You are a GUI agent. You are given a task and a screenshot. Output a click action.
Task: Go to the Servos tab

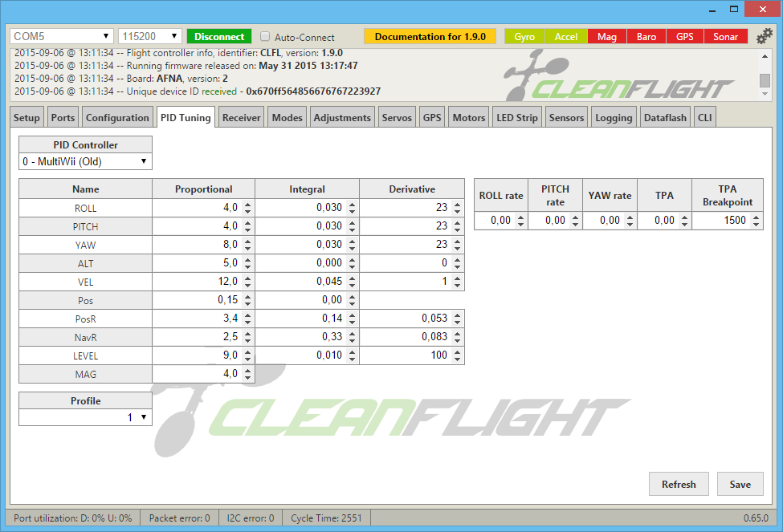397,118
